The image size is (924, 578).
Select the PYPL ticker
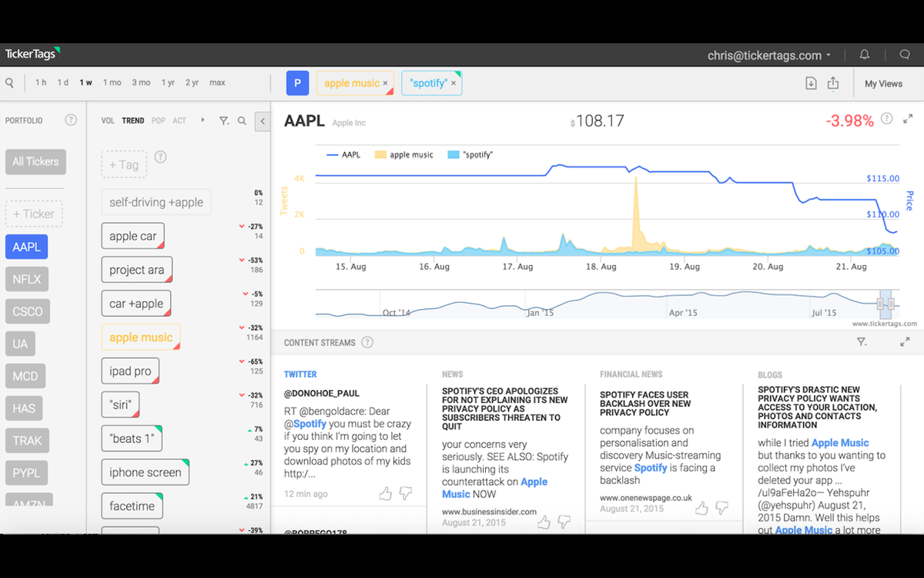point(27,472)
